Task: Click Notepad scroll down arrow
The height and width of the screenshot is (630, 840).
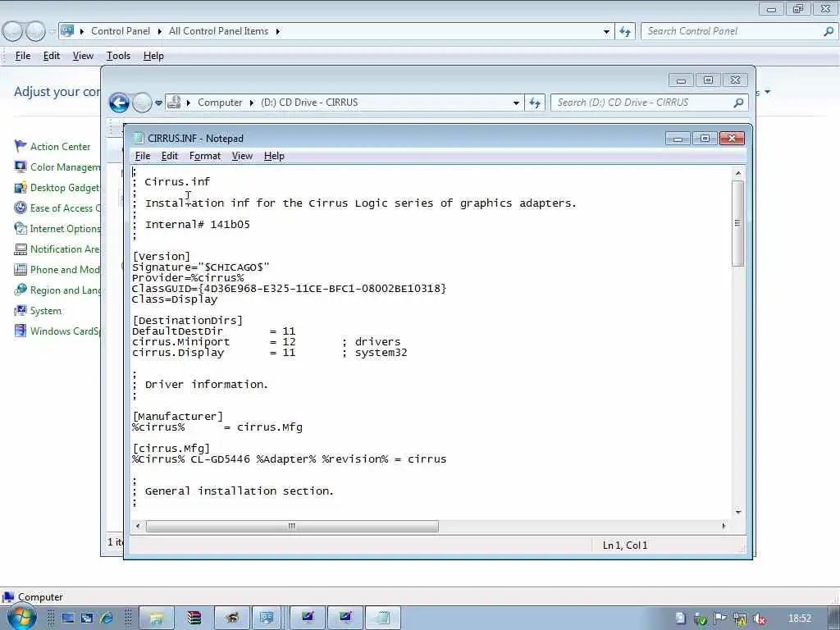Action: (738, 512)
